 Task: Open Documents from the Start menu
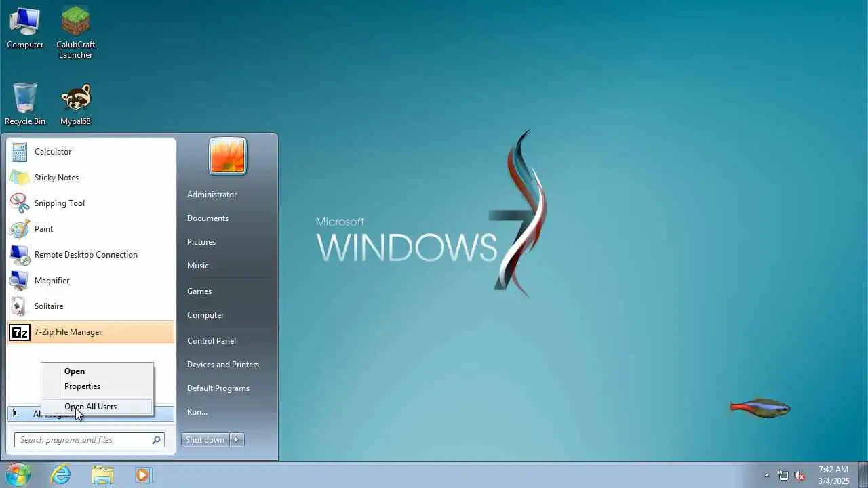(x=208, y=218)
